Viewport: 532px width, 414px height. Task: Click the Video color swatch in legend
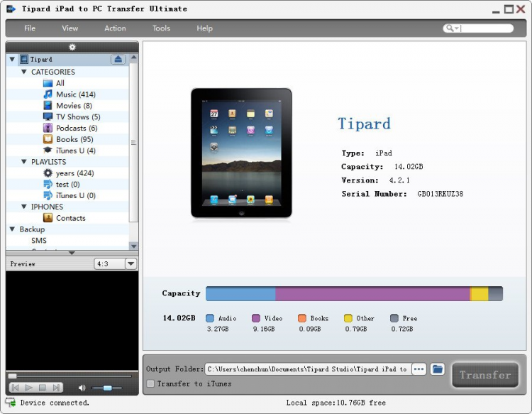pos(256,318)
